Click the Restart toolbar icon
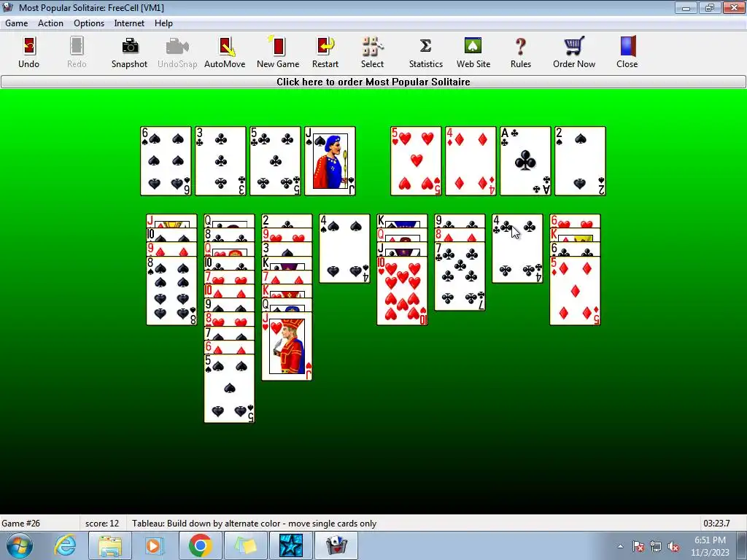The height and width of the screenshot is (560, 747). click(325, 52)
